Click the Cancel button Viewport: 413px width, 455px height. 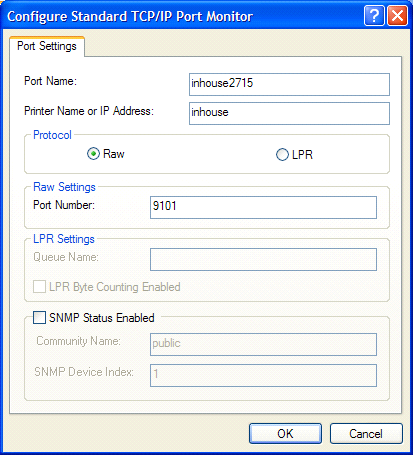coord(366,434)
